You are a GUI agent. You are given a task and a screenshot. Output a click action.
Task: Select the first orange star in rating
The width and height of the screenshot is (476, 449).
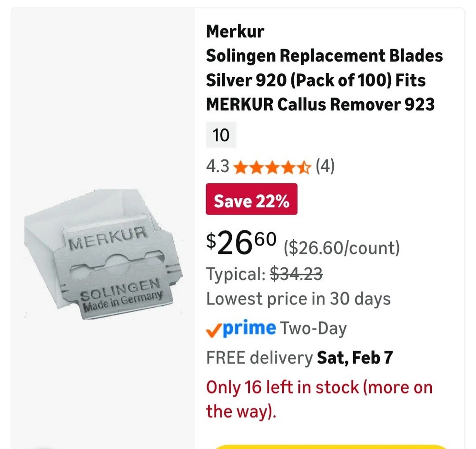click(241, 167)
